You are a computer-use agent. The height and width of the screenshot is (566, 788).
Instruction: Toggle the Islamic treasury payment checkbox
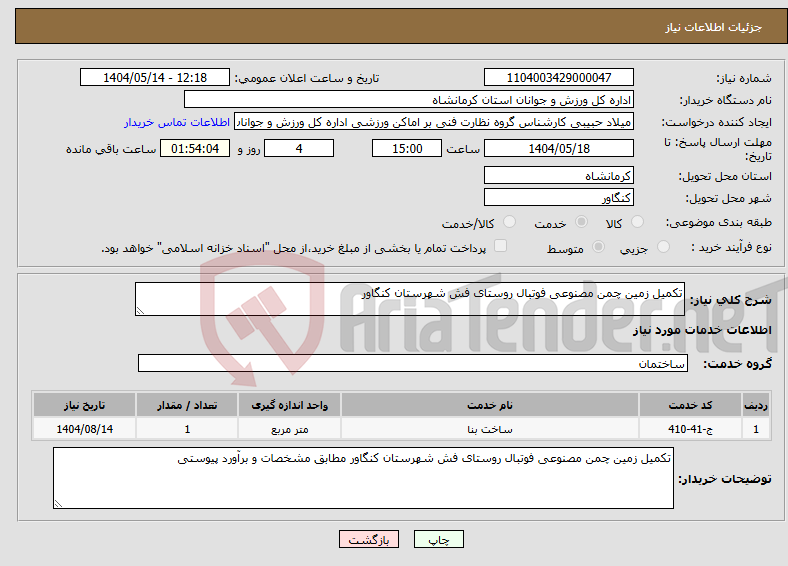(x=501, y=245)
